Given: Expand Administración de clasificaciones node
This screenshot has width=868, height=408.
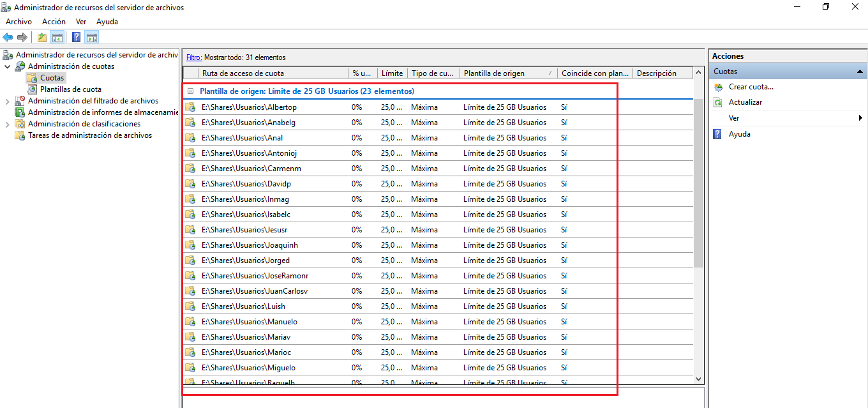Looking at the screenshot, I should coord(8,124).
